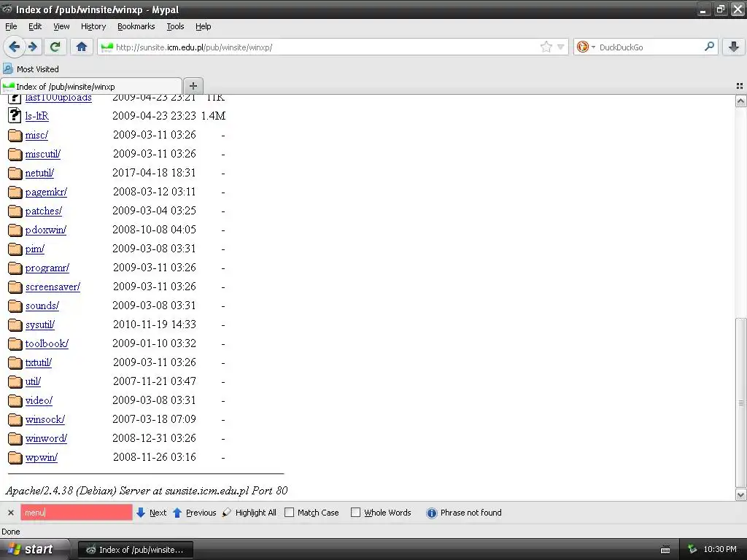Open the patches/ directory link
The width and height of the screenshot is (747, 560).
click(43, 211)
